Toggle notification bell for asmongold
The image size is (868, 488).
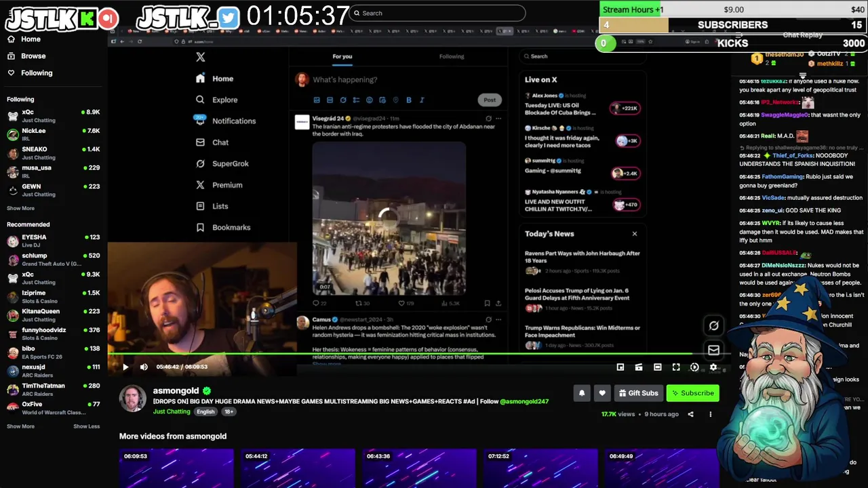pyautogui.click(x=581, y=393)
